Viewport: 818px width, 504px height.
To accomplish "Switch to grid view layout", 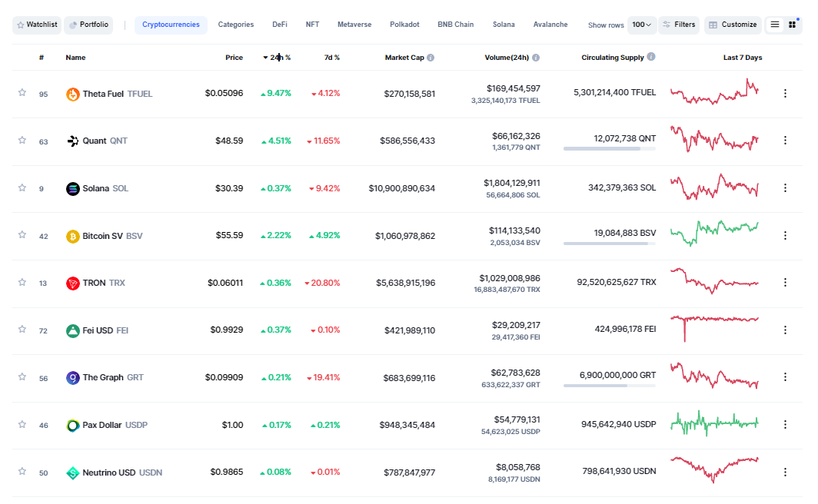I will pyautogui.click(x=792, y=25).
